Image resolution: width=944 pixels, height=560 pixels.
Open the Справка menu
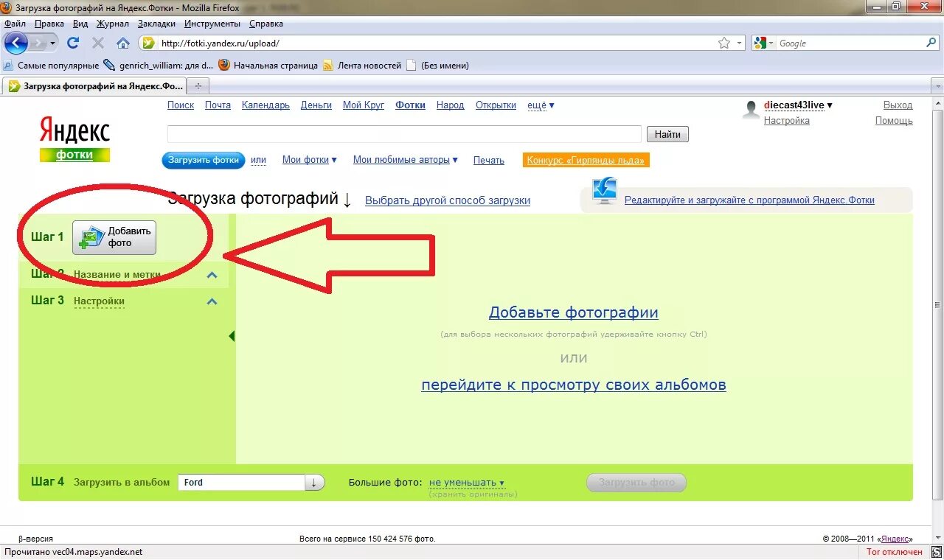266,24
